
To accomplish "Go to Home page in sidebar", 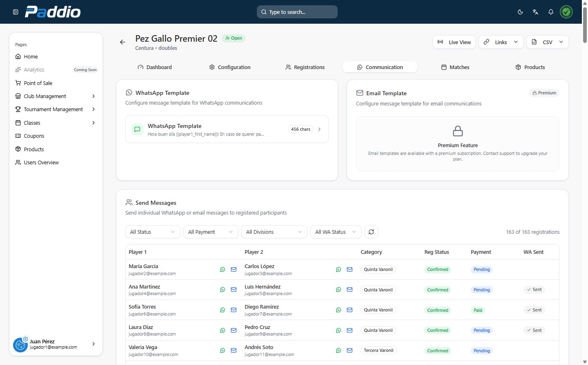I will pos(56,56).
